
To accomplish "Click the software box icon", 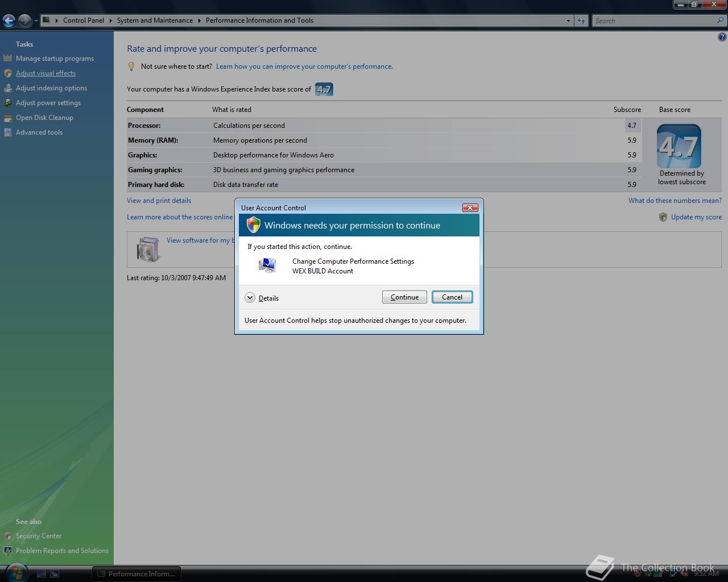I will pos(148,249).
